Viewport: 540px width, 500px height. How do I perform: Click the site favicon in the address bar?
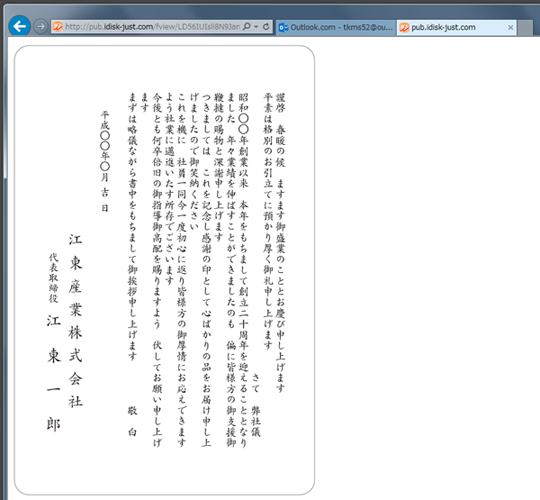point(58,27)
